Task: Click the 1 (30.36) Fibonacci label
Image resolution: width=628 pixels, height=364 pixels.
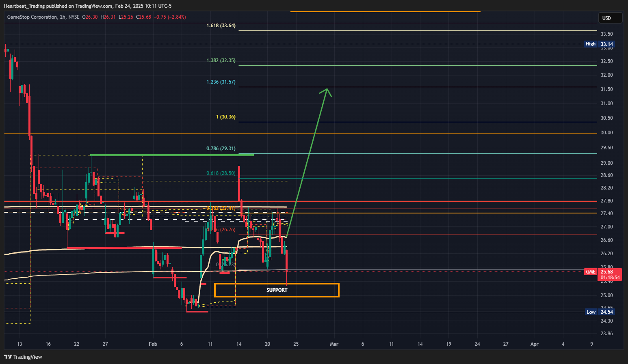Action: pyautogui.click(x=226, y=117)
